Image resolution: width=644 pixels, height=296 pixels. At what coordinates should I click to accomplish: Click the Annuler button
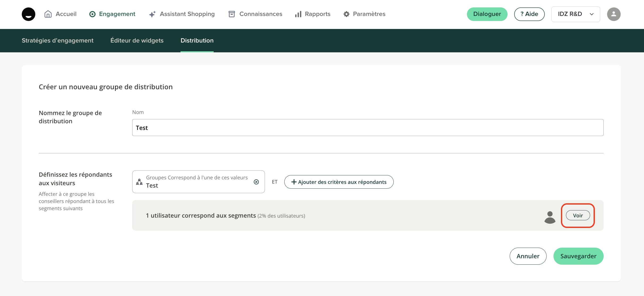click(528, 256)
